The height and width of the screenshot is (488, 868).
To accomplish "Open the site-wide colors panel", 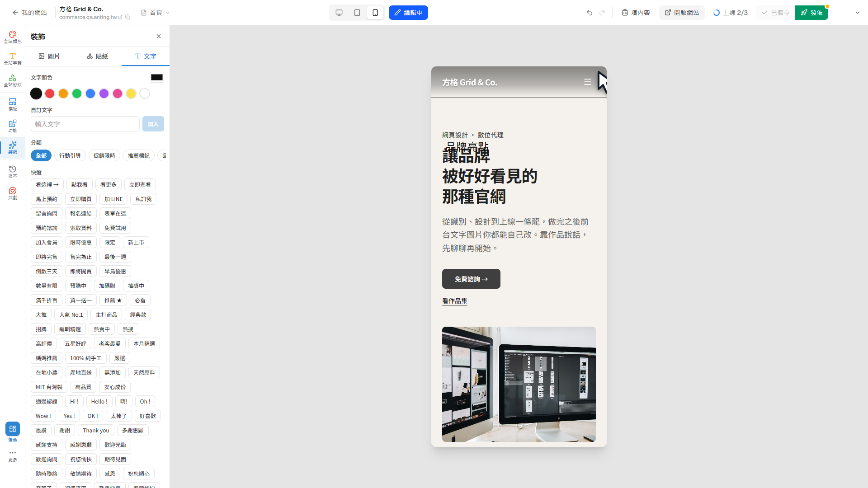I will (x=13, y=37).
